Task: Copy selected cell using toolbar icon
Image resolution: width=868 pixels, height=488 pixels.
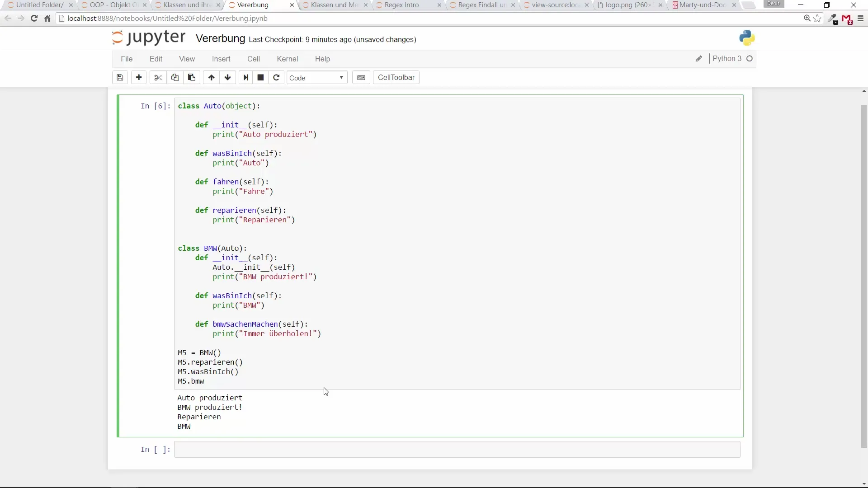Action: click(175, 78)
